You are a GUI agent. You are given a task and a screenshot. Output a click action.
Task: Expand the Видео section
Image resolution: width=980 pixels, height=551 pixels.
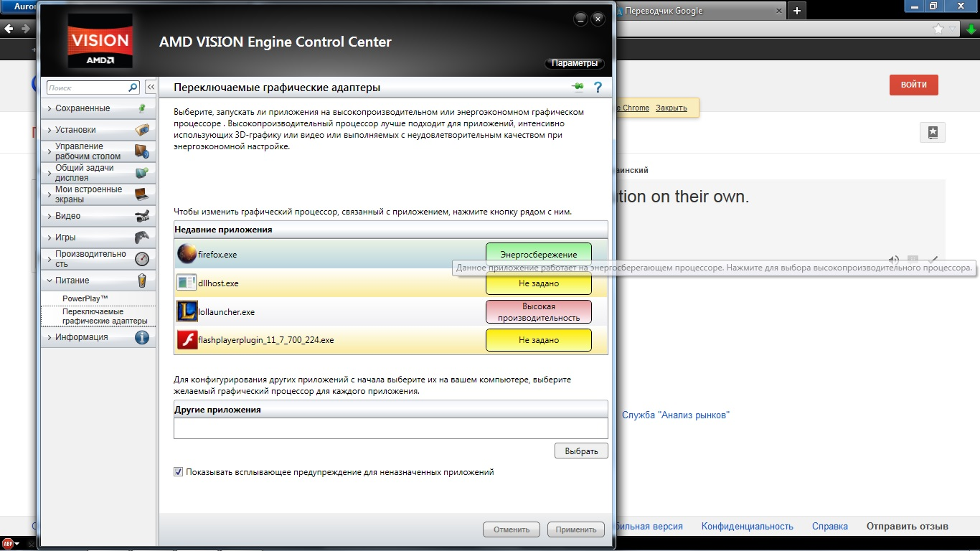coord(98,216)
